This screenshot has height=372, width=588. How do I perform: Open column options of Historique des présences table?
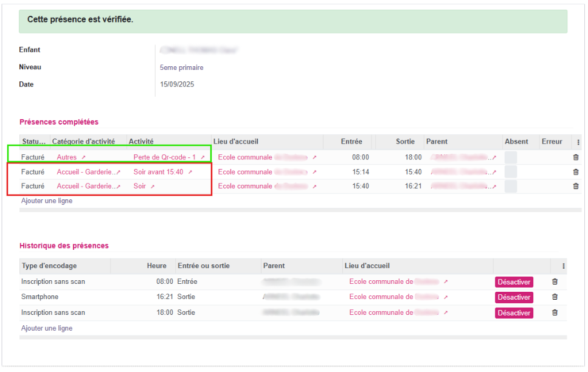[x=563, y=266]
